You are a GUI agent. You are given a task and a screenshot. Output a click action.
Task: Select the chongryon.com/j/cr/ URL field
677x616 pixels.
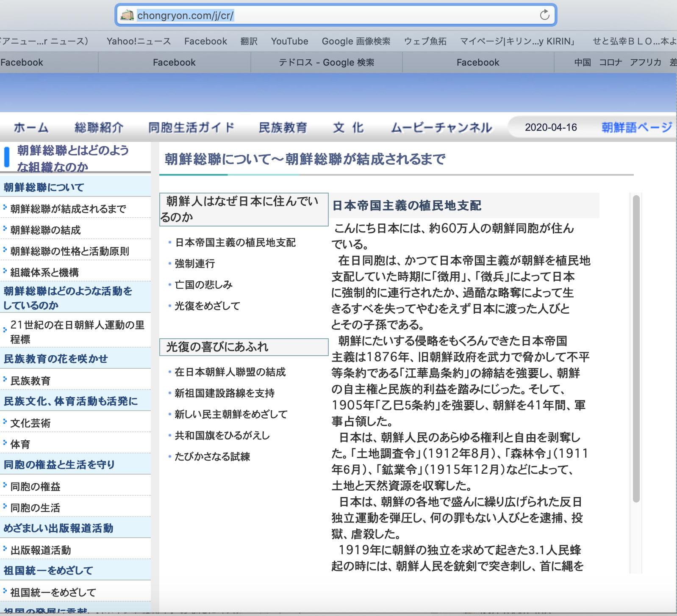(336, 15)
